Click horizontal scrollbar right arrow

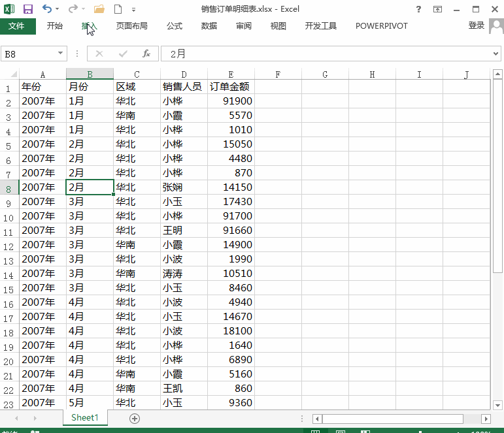click(x=486, y=419)
